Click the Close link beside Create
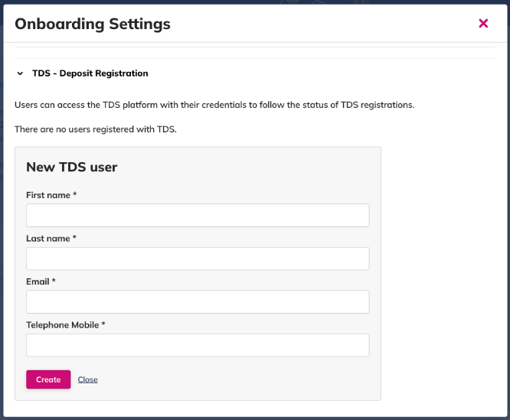The width and height of the screenshot is (510, 420). [87, 379]
